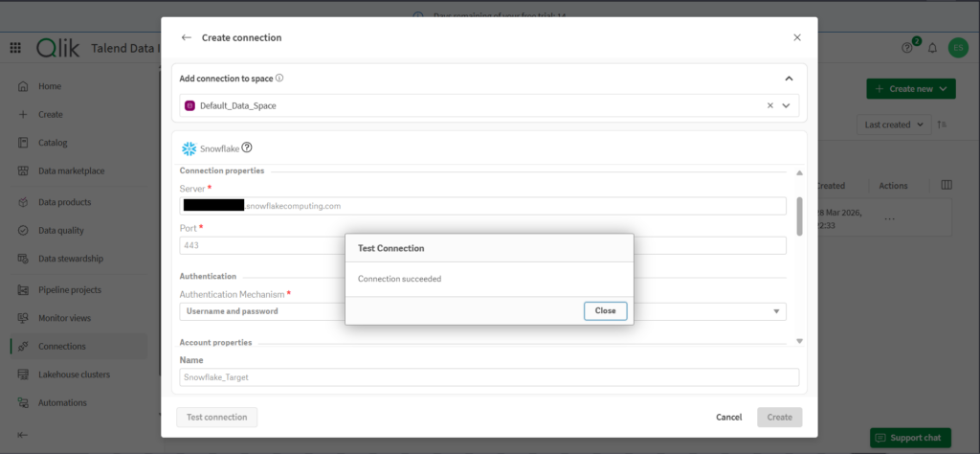Open the space selection dropdown

pyautogui.click(x=787, y=105)
